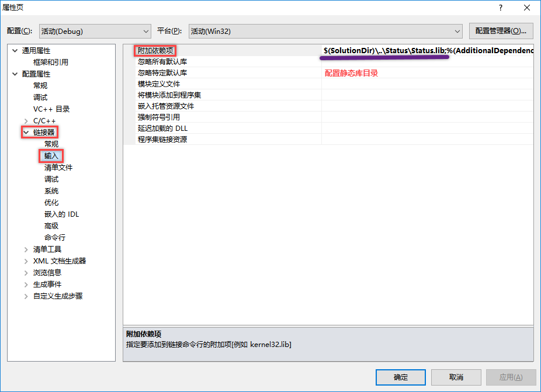Collapse the 链接器 tree node

(26, 133)
